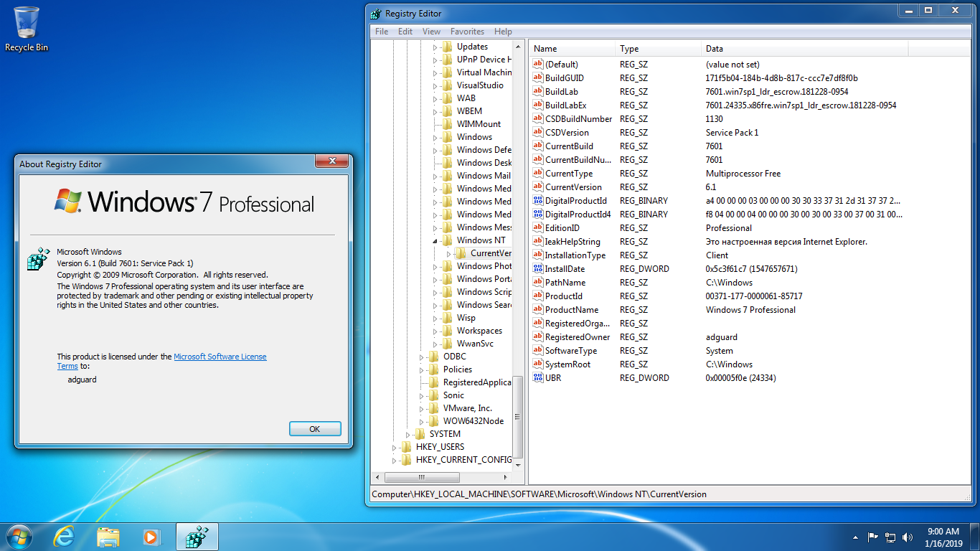The height and width of the screenshot is (551, 980).
Task: Click the network tray icon
Action: pos(890,537)
